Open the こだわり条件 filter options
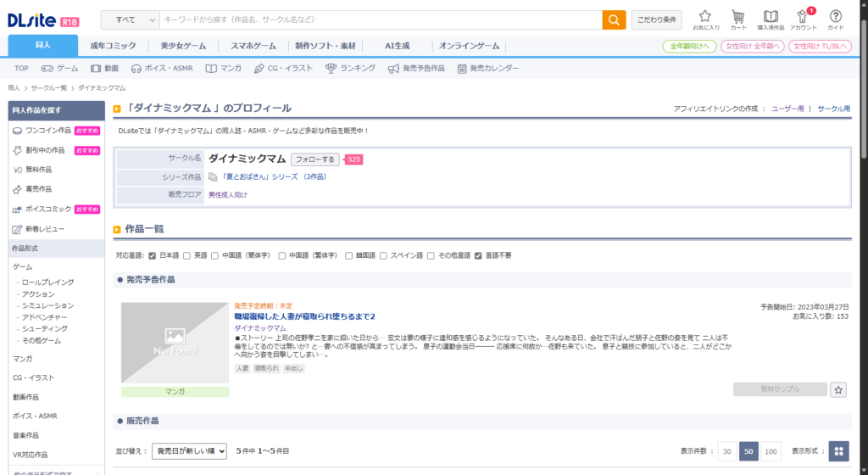 point(656,20)
